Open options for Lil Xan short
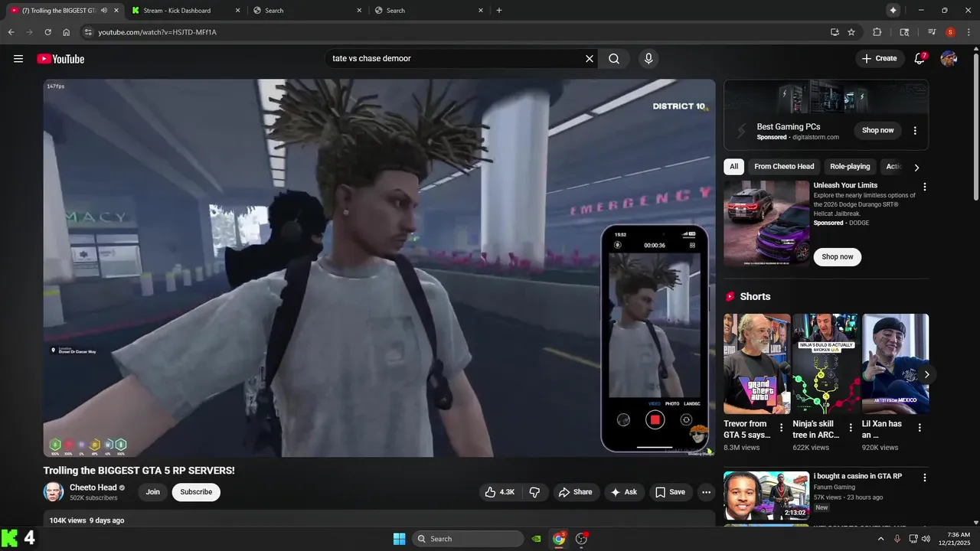 click(x=920, y=428)
